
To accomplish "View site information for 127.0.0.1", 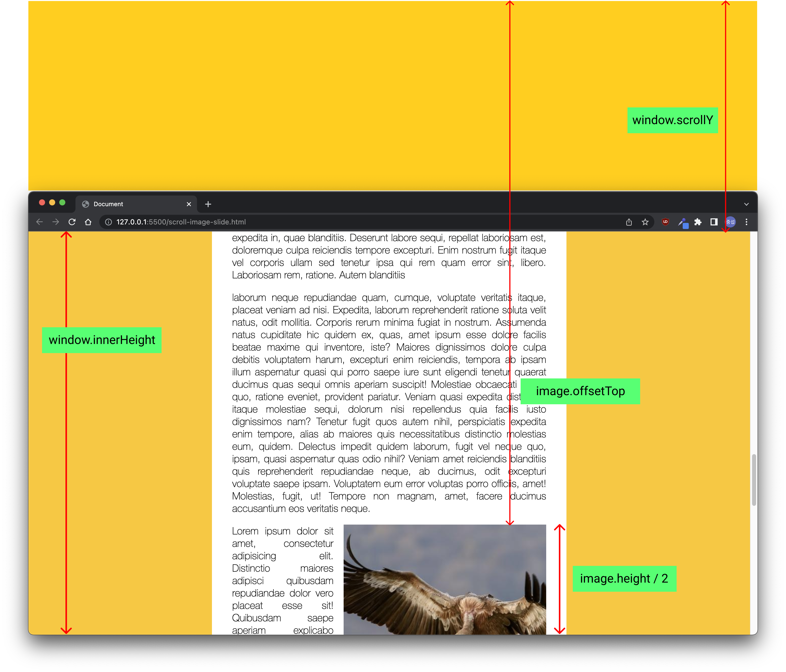I will click(x=108, y=222).
